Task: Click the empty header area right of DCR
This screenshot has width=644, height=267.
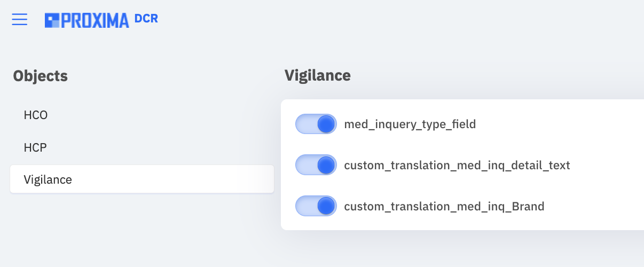Action: pos(400,20)
